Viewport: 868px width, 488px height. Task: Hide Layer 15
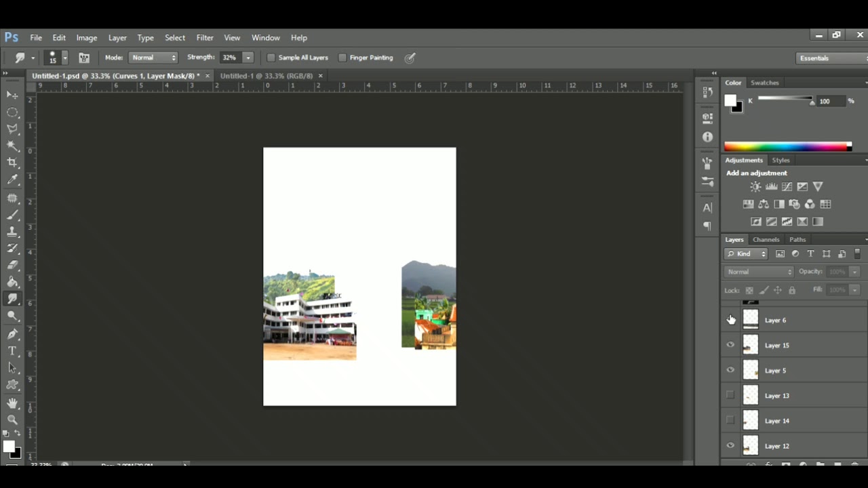click(x=730, y=345)
